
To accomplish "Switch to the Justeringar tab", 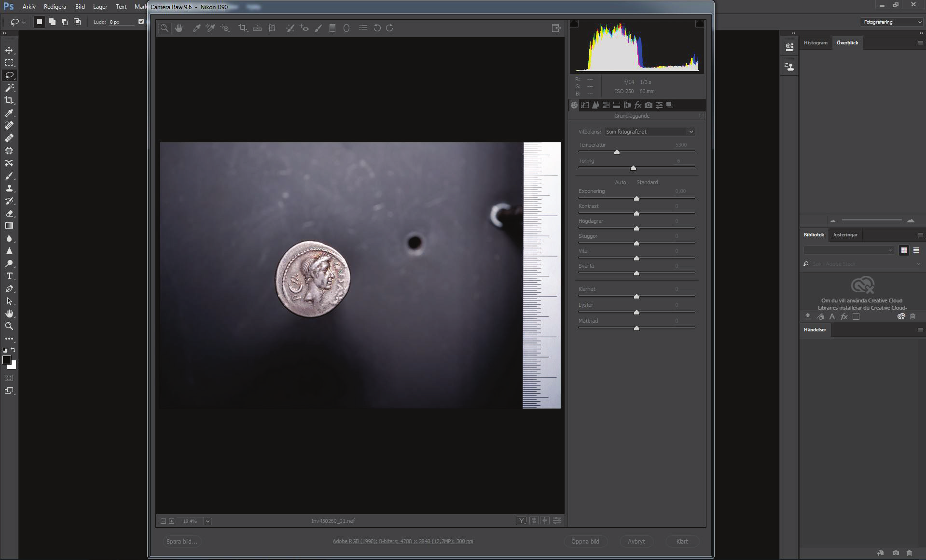I will (845, 235).
